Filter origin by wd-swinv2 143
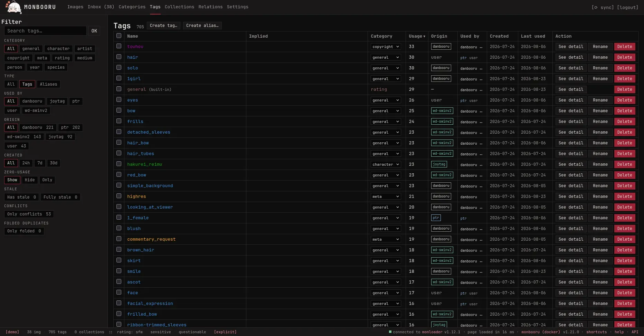The width and height of the screenshot is (644, 336). click(24, 137)
